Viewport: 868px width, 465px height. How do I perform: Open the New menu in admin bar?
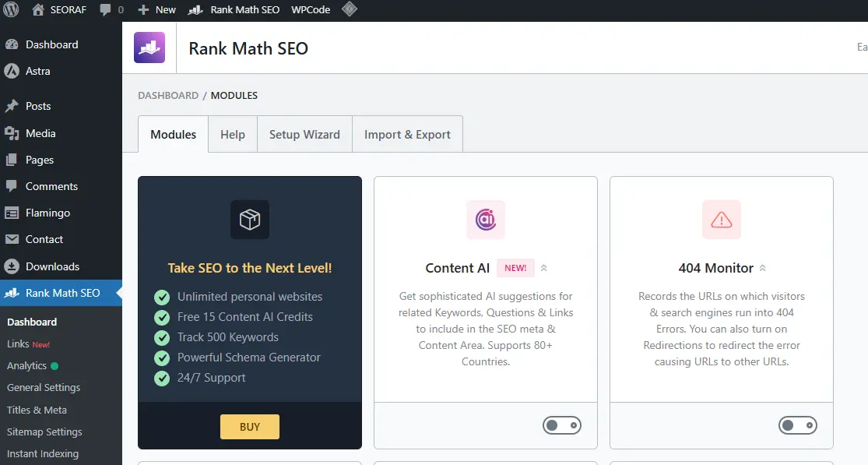[166, 10]
